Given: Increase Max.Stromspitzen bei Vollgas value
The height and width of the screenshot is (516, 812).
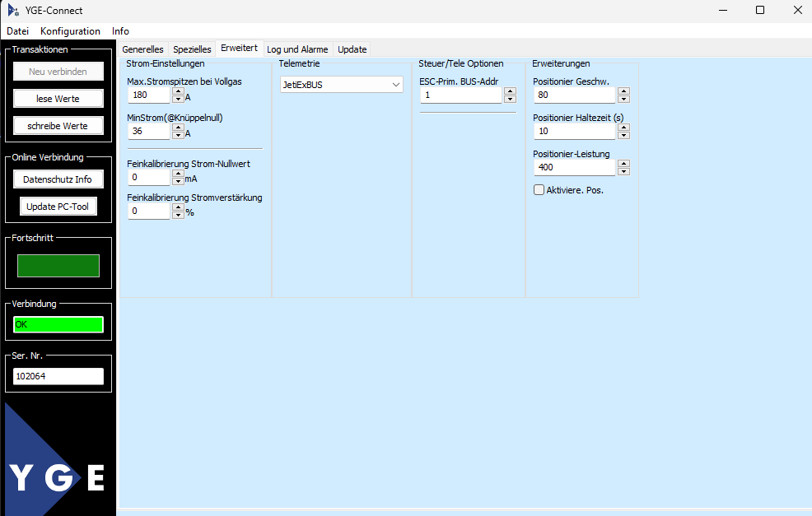Looking at the screenshot, I should click(178, 91).
